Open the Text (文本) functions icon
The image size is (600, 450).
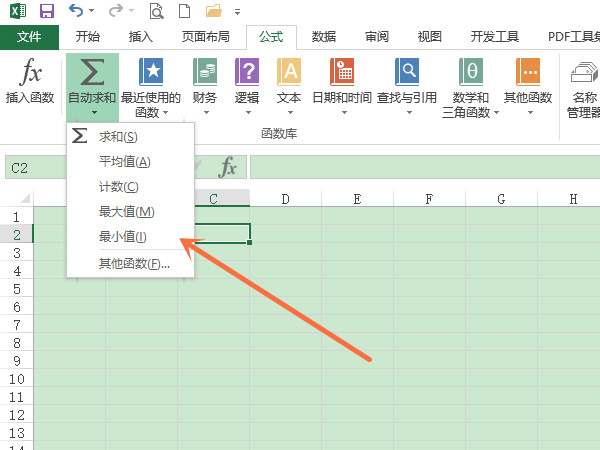tap(289, 82)
